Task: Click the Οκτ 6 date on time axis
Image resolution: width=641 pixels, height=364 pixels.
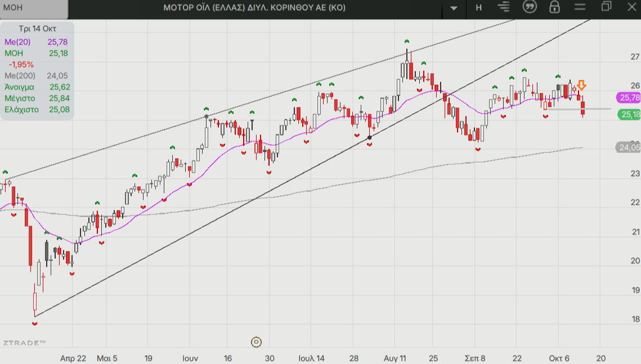Action: tap(559, 358)
